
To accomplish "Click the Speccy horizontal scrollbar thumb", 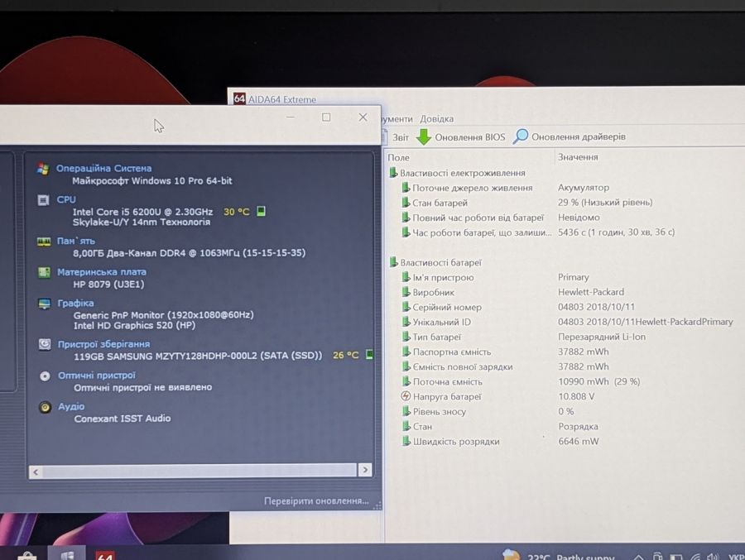I will [199, 471].
